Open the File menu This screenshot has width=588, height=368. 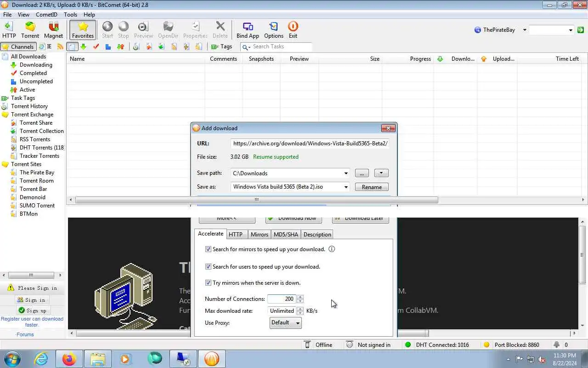[7, 14]
